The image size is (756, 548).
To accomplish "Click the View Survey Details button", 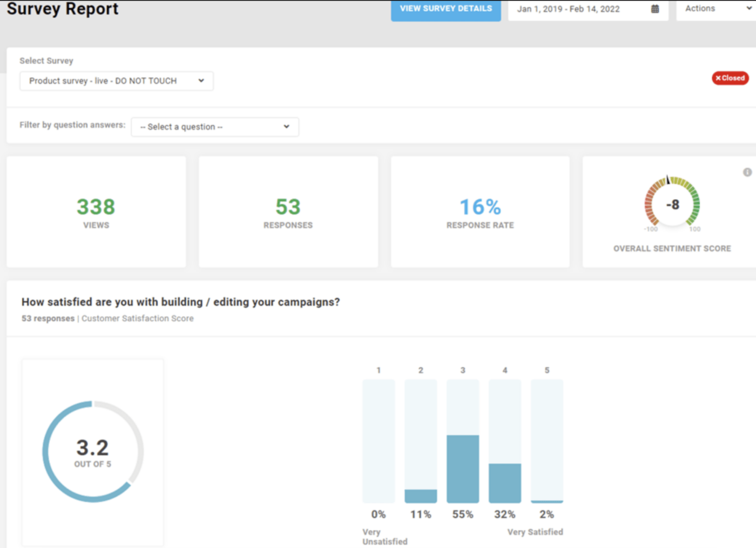I will (x=446, y=9).
